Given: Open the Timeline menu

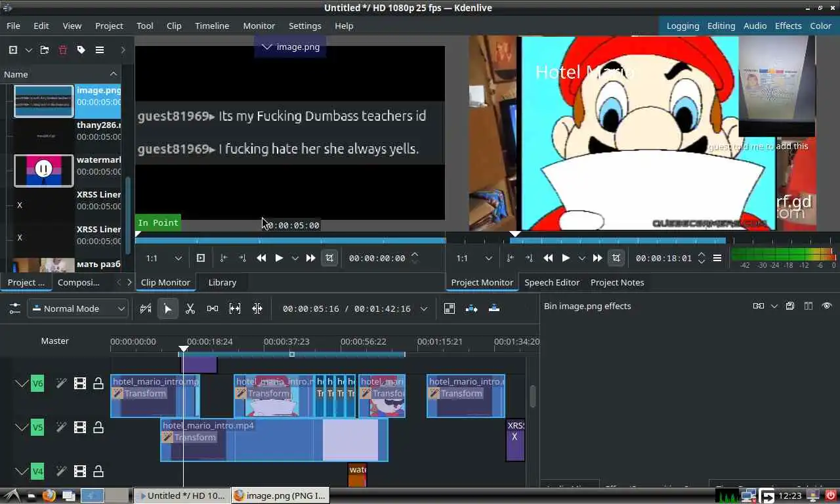Looking at the screenshot, I should click(x=212, y=26).
